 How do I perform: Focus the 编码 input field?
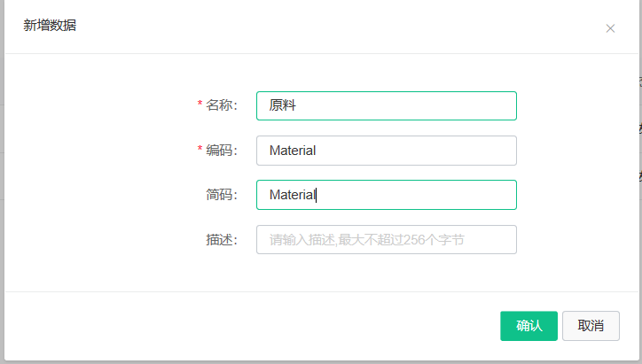click(x=386, y=151)
